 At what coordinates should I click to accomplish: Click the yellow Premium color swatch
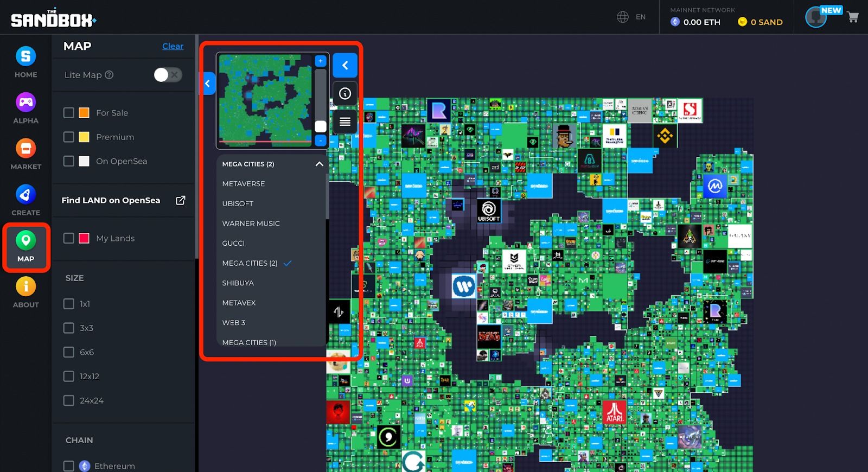tap(84, 137)
